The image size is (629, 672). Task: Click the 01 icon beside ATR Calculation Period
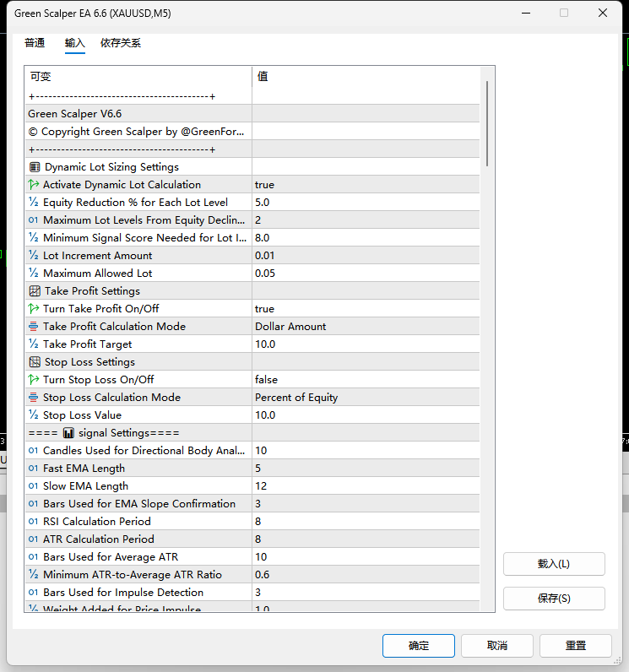(34, 539)
